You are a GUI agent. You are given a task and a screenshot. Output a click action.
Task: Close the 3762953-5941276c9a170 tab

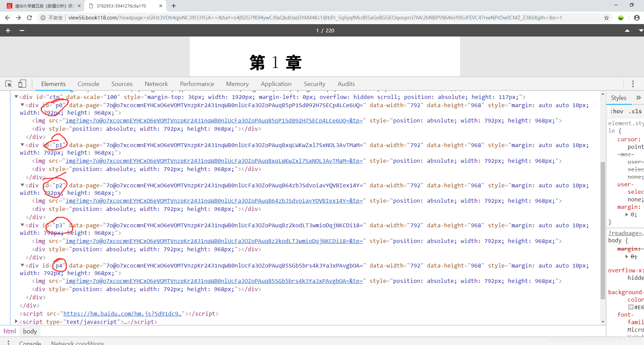(x=161, y=6)
